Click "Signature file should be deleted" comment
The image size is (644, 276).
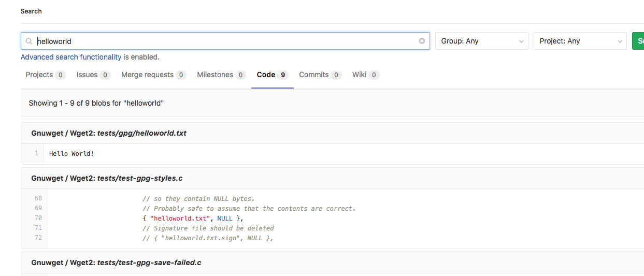click(x=208, y=228)
